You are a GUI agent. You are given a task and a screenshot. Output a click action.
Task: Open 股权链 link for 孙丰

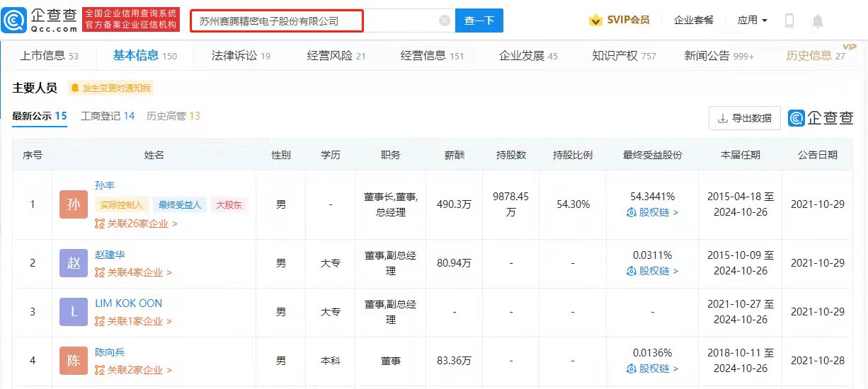653,212
